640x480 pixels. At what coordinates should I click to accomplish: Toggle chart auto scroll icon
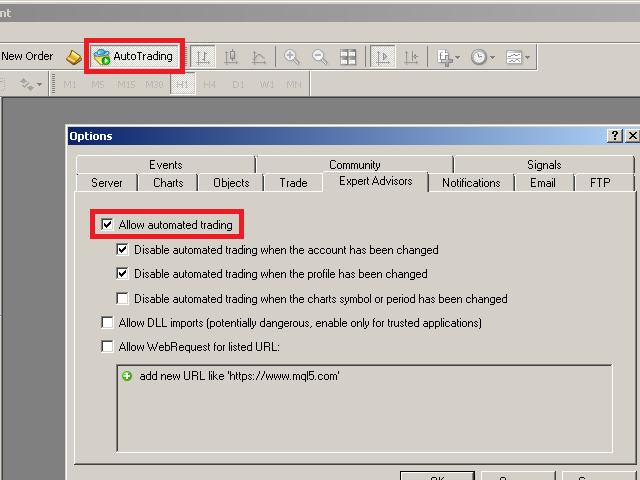[383, 57]
